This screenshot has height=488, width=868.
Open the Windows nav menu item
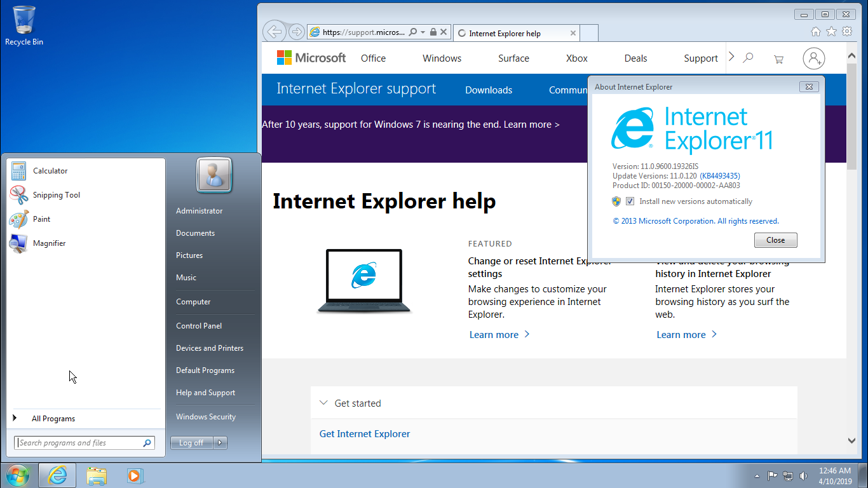click(442, 58)
